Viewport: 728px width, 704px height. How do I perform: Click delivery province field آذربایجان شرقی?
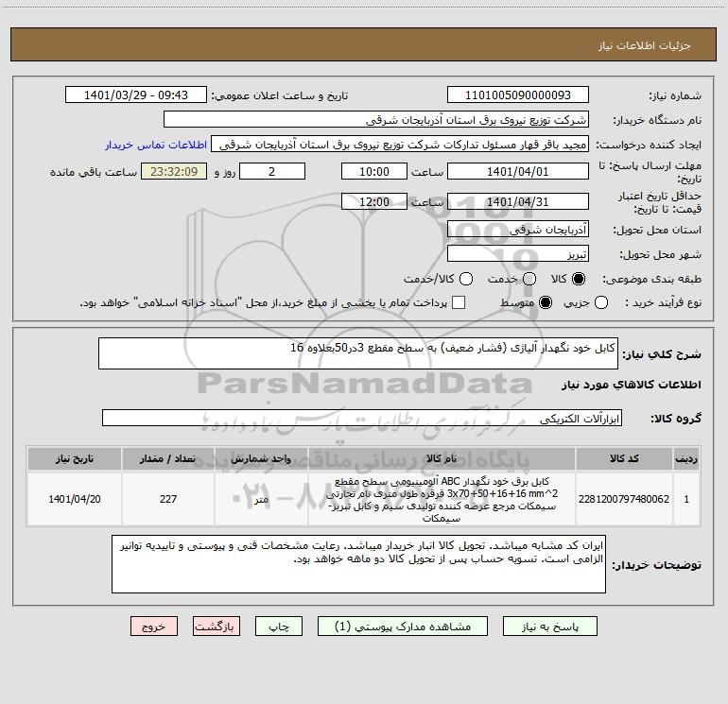pyautogui.click(x=518, y=229)
